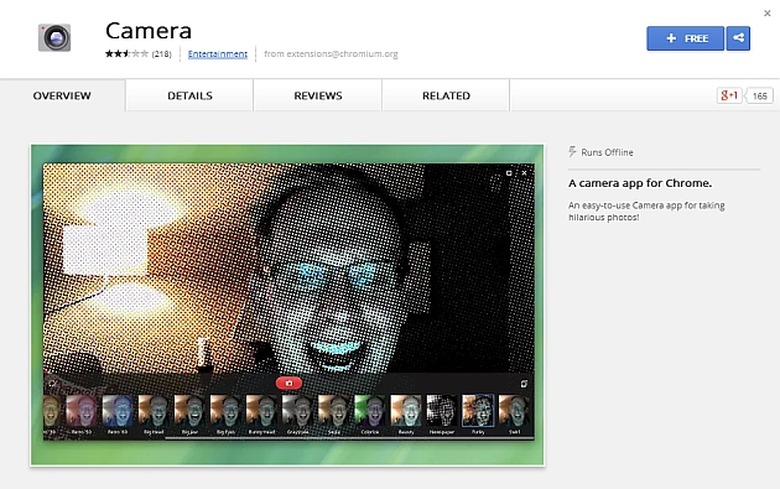Click the star rating under Camera title

click(126, 54)
